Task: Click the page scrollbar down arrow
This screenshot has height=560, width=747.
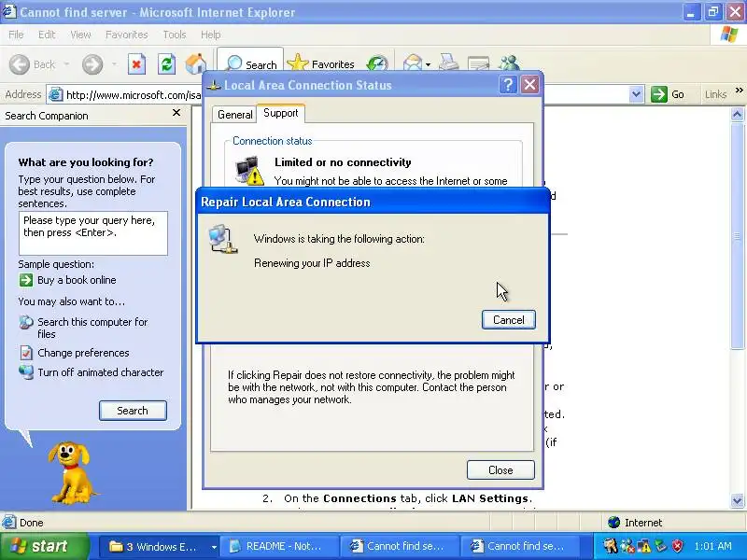Action: click(737, 500)
